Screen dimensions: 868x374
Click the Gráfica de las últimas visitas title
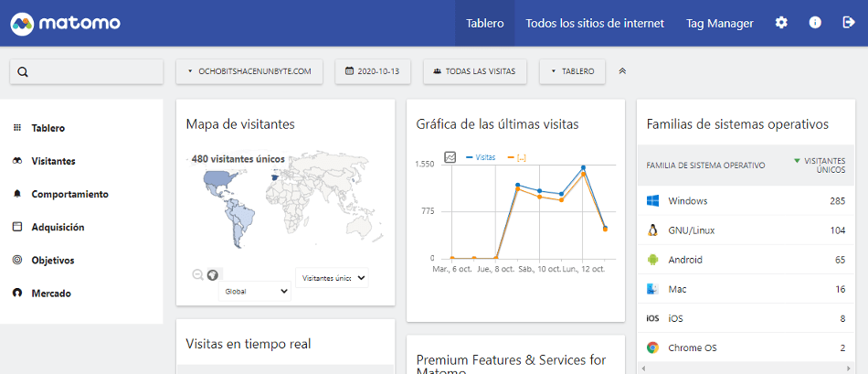(x=497, y=124)
